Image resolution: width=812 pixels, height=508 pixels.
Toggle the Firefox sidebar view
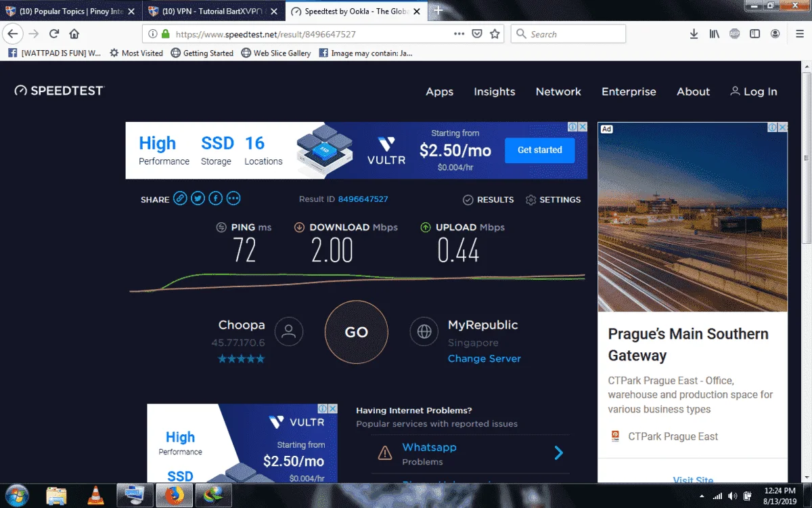pos(754,34)
